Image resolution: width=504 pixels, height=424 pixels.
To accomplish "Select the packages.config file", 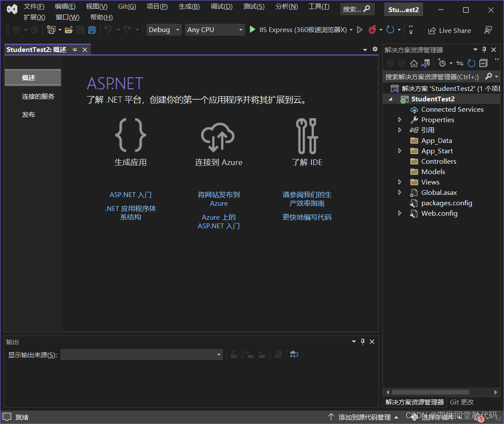I will 446,203.
